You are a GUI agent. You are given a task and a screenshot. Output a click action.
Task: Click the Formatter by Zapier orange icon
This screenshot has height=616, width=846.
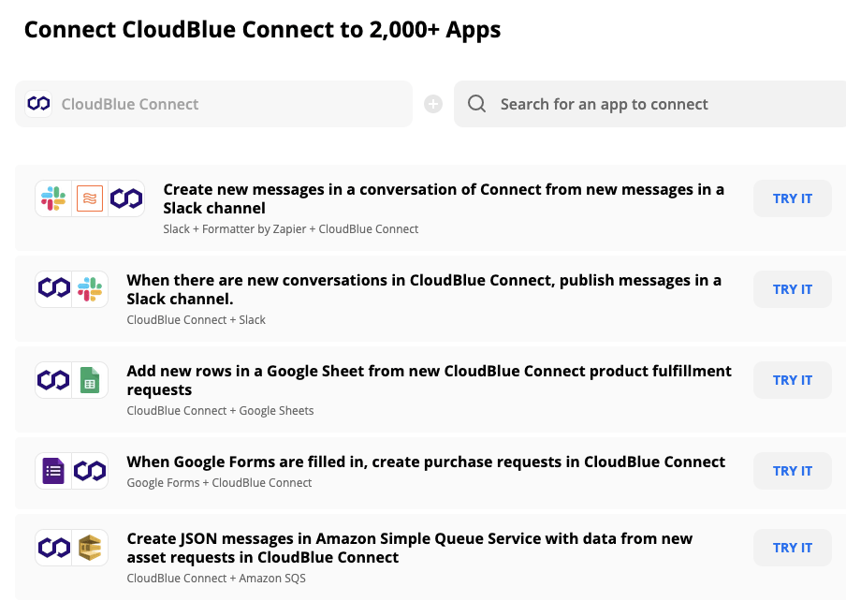tap(90, 198)
